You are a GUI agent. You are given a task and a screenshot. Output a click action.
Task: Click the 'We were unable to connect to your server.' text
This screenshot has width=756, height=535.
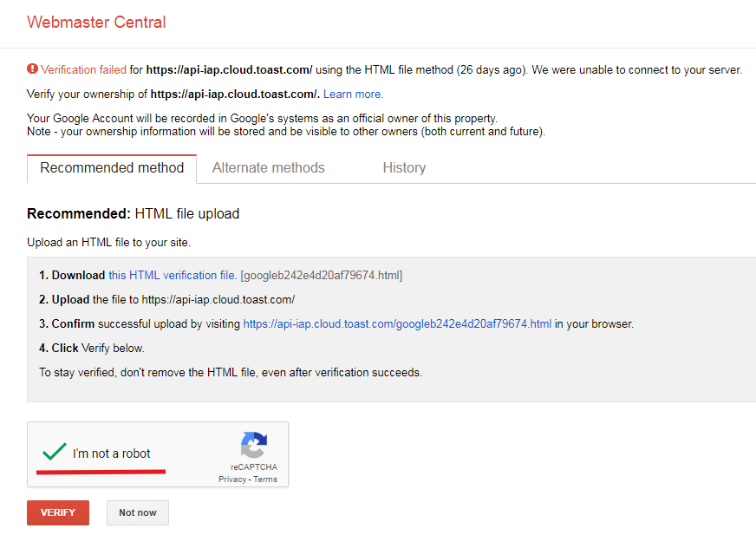click(x=637, y=70)
